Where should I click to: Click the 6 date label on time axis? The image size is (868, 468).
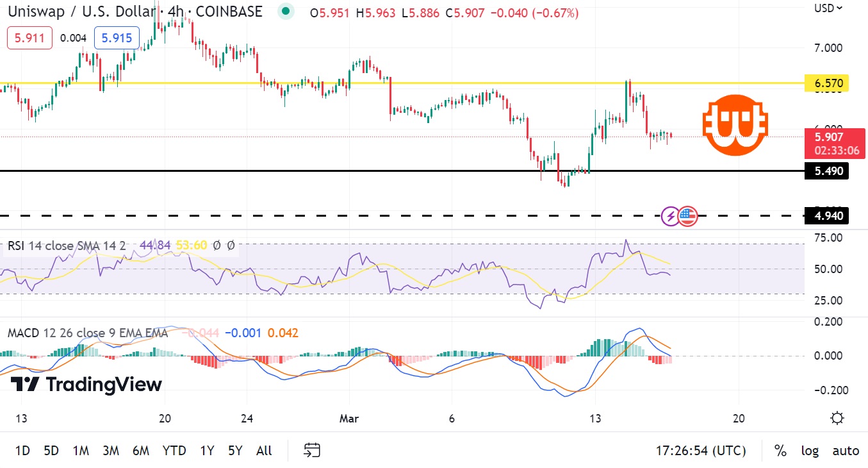tap(452, 419)
